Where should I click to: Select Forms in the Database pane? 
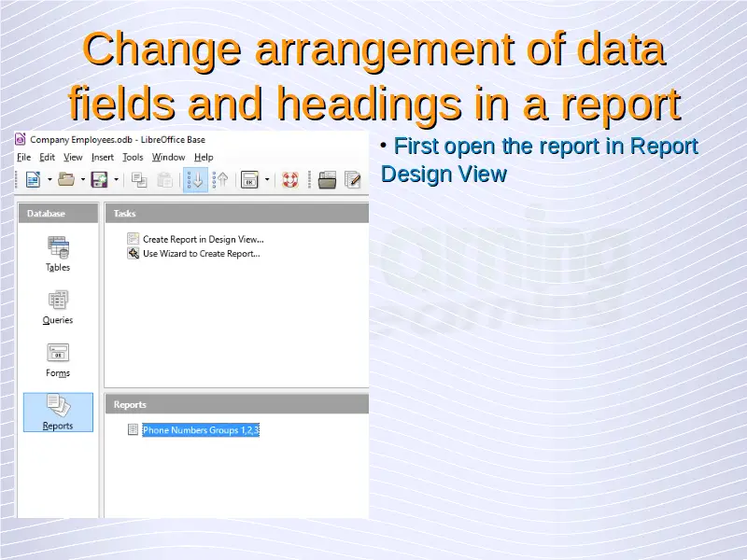click(58, 360)
